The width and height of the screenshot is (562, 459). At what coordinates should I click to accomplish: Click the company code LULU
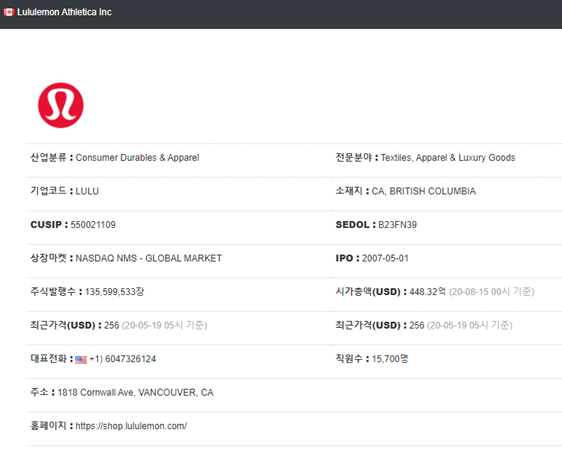87,191
